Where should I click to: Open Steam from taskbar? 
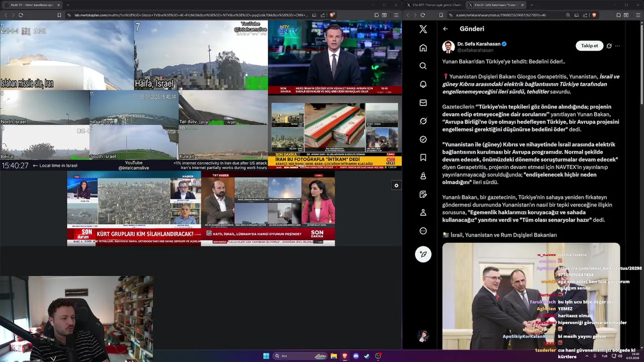click(x=367, y=356)
